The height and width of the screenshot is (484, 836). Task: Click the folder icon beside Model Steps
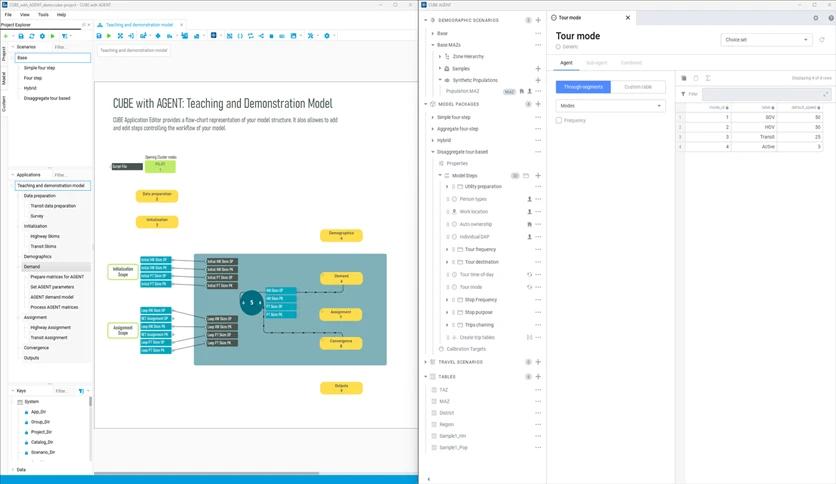[x=526, y=175]
